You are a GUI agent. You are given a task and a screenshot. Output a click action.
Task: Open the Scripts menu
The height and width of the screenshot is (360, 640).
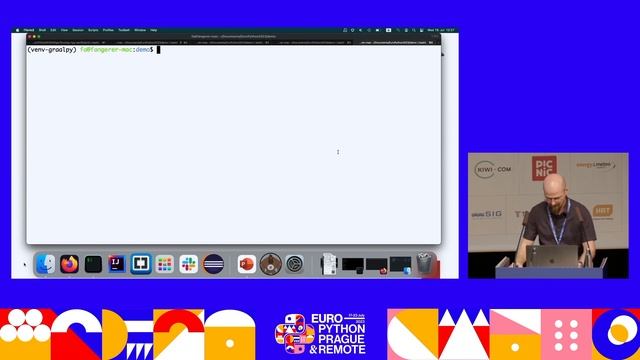click(x=93, y=30)
